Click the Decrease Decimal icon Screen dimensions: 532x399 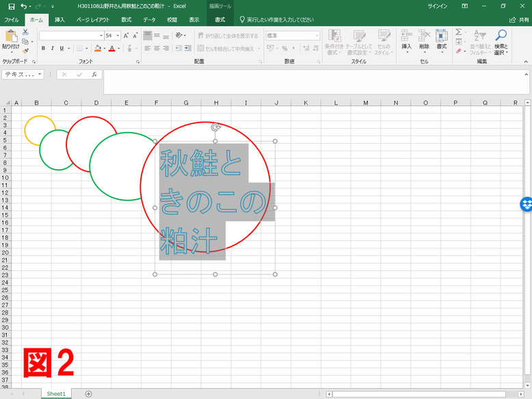pyautogui.click(x=315, y=48)
